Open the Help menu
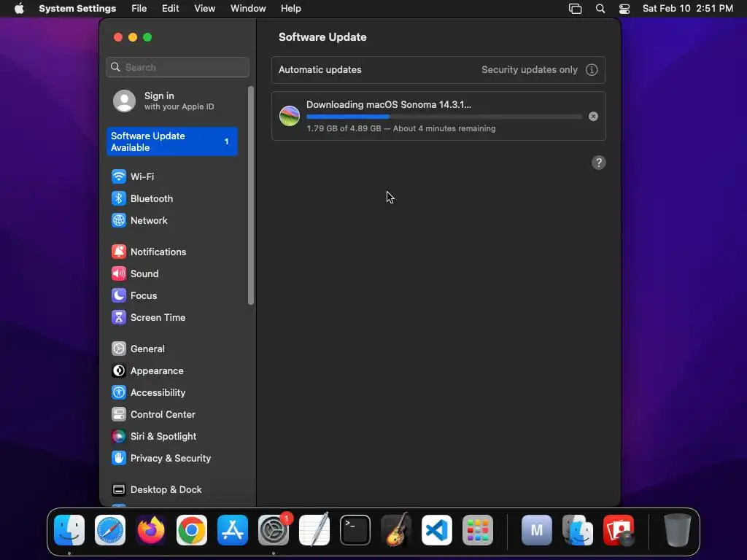Viewport: 747px width, 560px height. (x=290, y=9)
